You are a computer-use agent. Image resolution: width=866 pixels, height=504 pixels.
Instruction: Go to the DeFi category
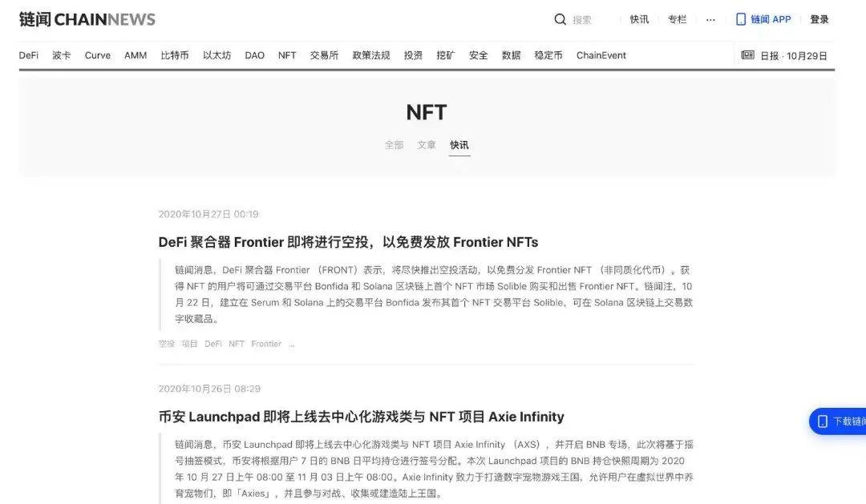pos(29,55)
